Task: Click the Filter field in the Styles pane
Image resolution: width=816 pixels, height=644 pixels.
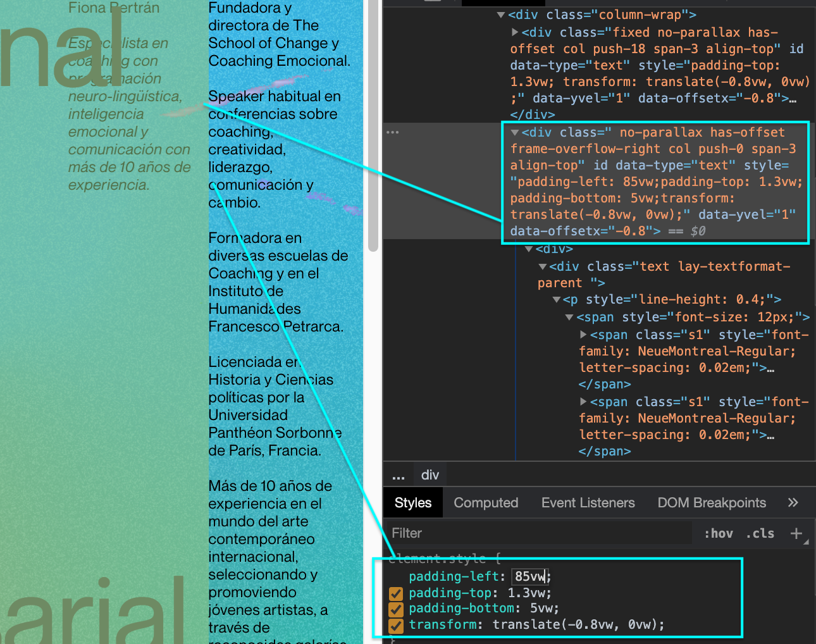Action: [x=538, y=533]
